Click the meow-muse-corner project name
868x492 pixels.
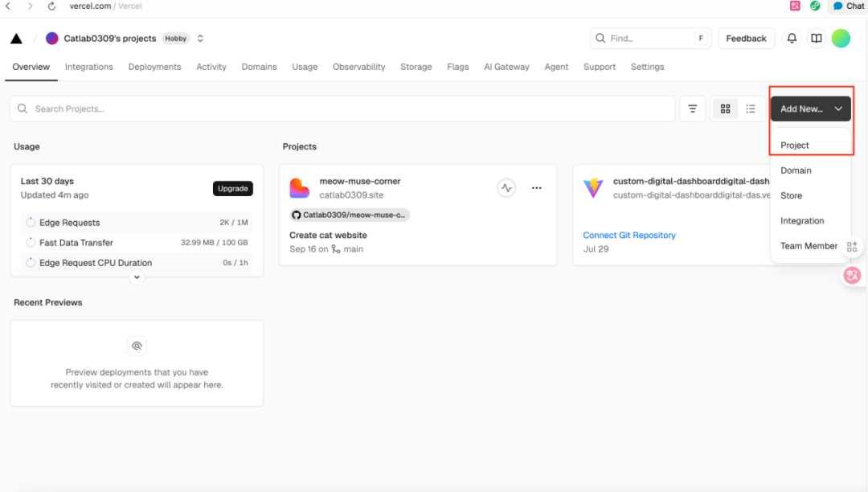pos(360,181)
